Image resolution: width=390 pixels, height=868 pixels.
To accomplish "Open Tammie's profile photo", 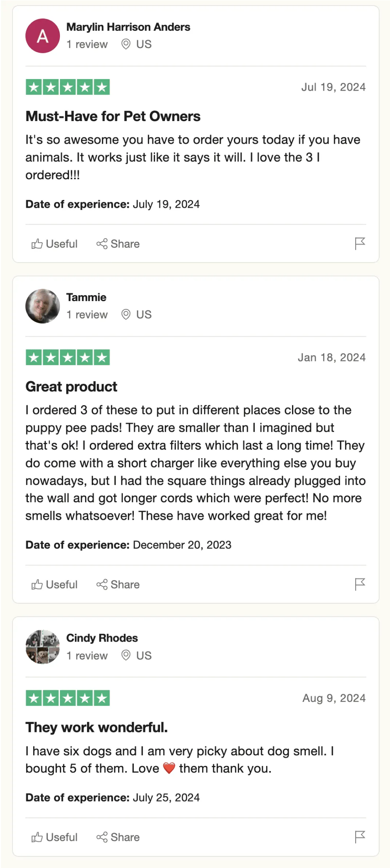I will coord(43,306).
